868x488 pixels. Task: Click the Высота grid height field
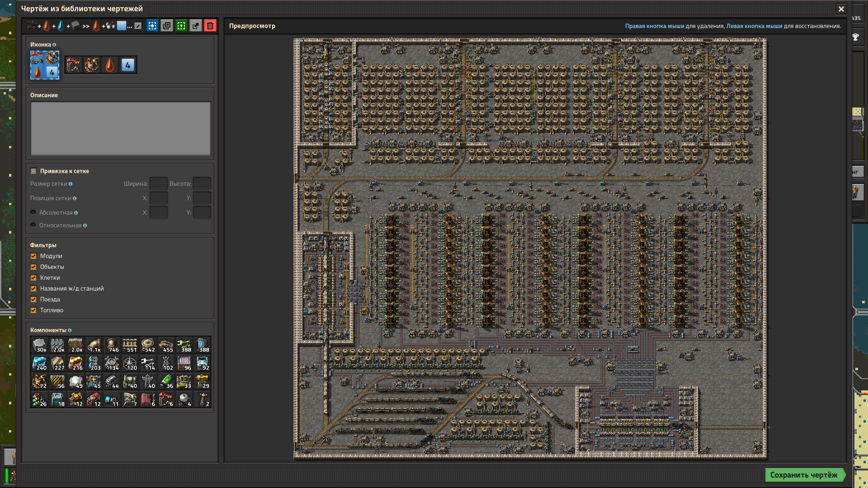pyautogui.click(x=202, y=184)
